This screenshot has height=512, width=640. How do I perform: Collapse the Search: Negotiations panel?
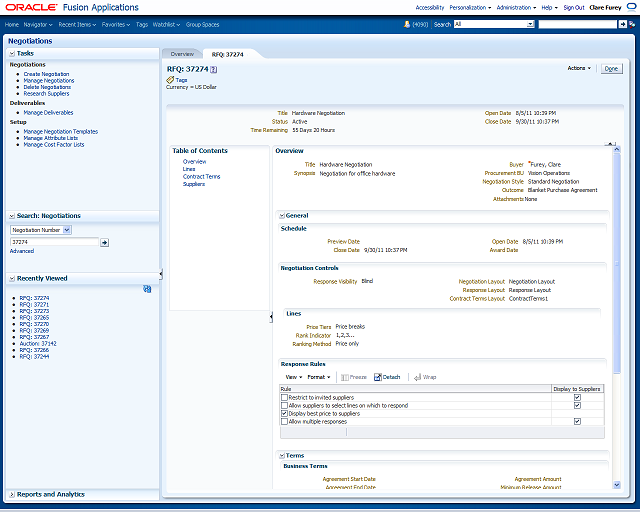(x=12, y=216)
